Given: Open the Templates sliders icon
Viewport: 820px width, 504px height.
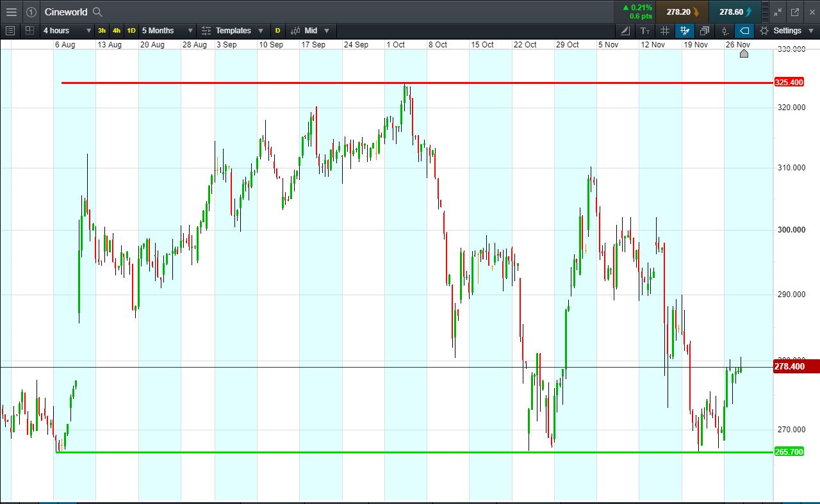Looking at the screenshot, I should pos(206,30).
